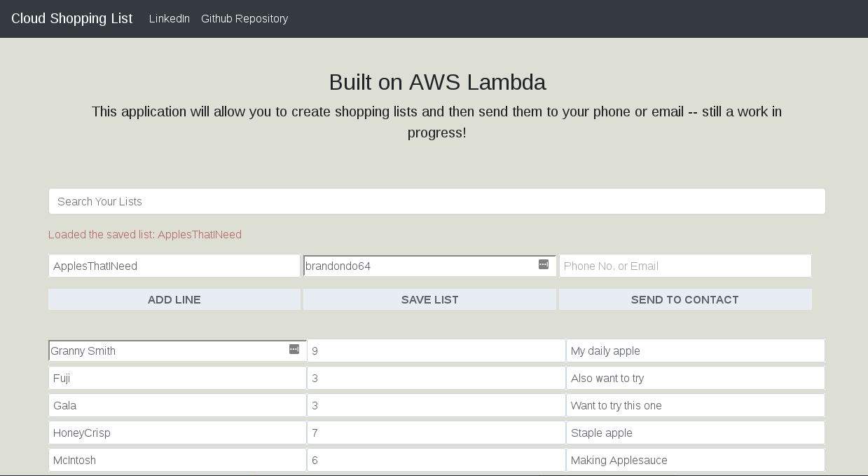Click the McIntosh item field
This screenshot has width=868, height=476.
click(x=177, y=460)
